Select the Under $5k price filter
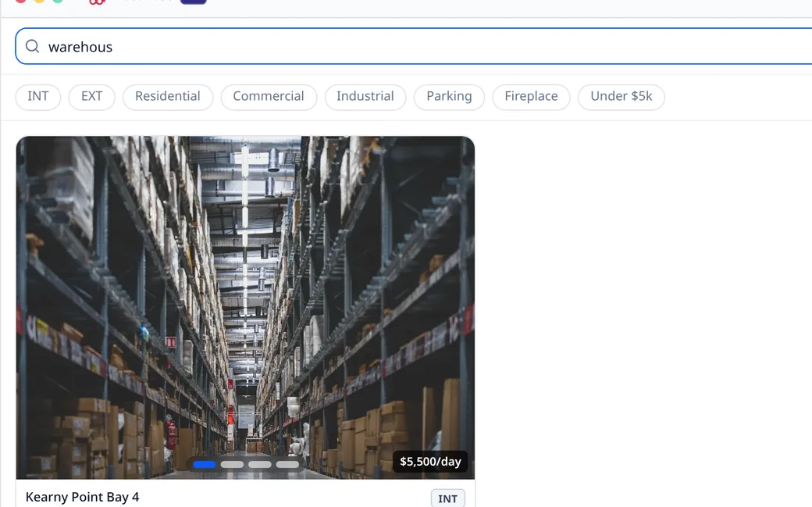Image resolution: width=812 pixels, height=507 pixels. 621,97
